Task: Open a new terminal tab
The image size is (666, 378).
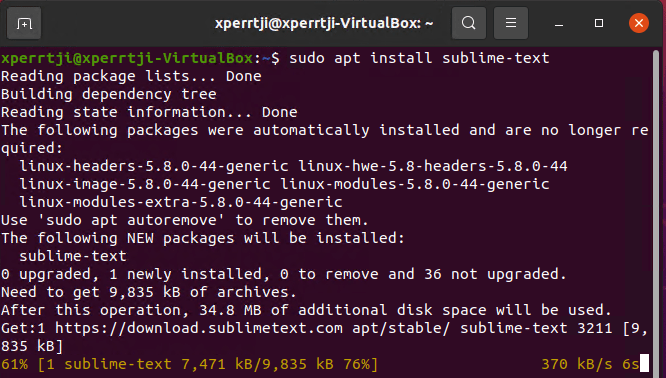Action: [24, 23]
